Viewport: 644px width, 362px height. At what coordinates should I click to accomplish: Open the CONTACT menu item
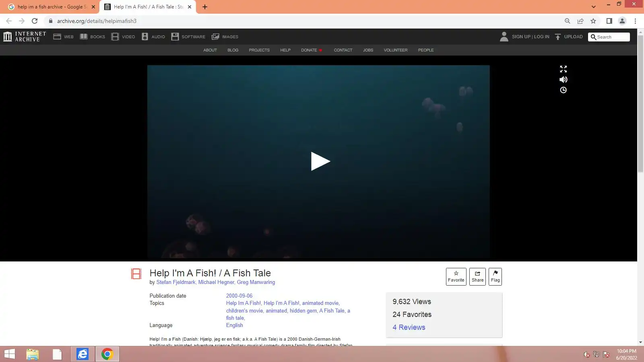[343, 50]
